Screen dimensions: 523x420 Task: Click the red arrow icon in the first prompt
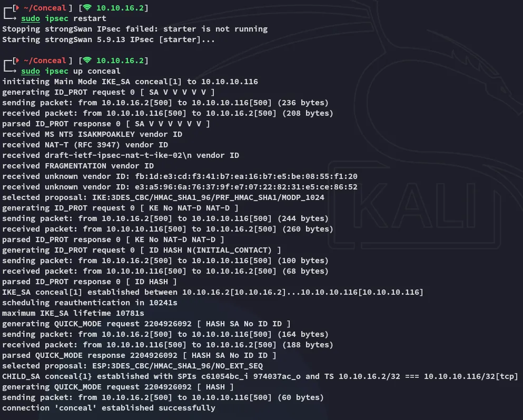(17, 8)
